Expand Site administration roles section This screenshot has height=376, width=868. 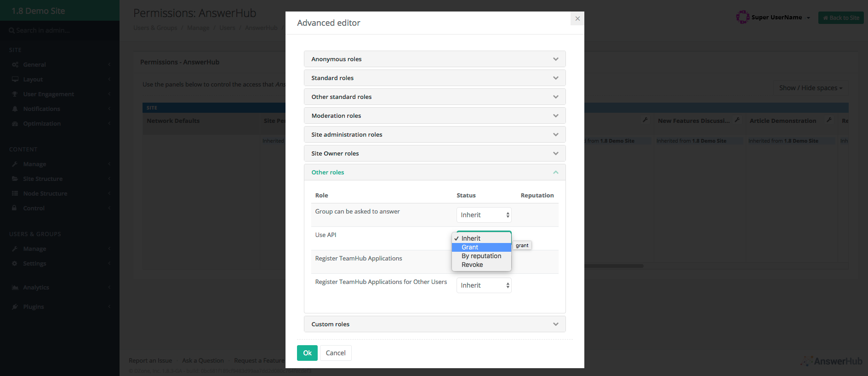[434, 134]
